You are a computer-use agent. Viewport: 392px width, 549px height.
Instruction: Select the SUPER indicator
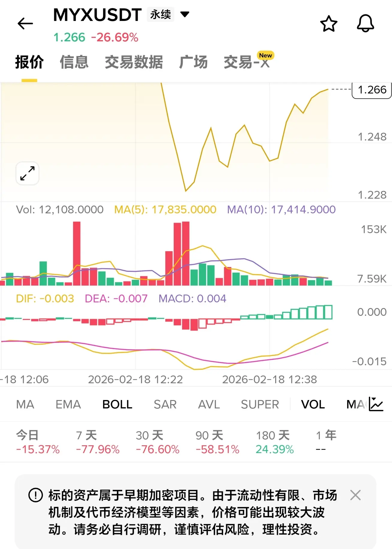tap(260, 404)
